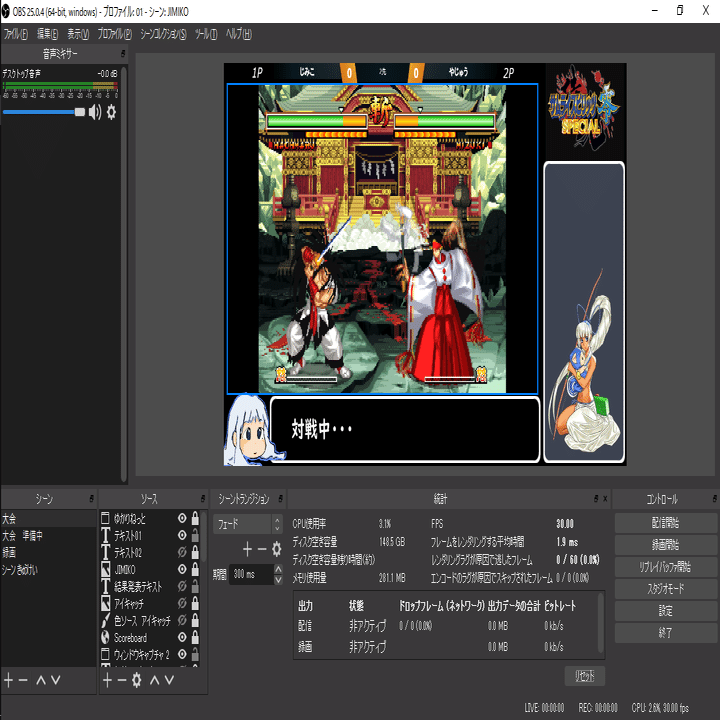Unlock the ゆかりねっと source lock icon
720x720 pixels.
click(195, 518)
